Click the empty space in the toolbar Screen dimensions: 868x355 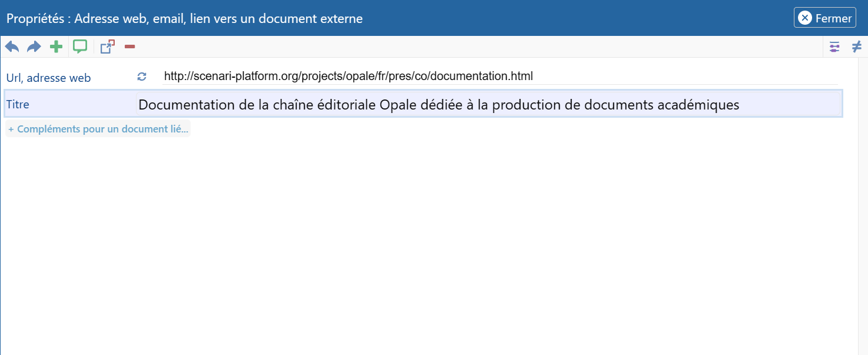click(x=471, y=47)
